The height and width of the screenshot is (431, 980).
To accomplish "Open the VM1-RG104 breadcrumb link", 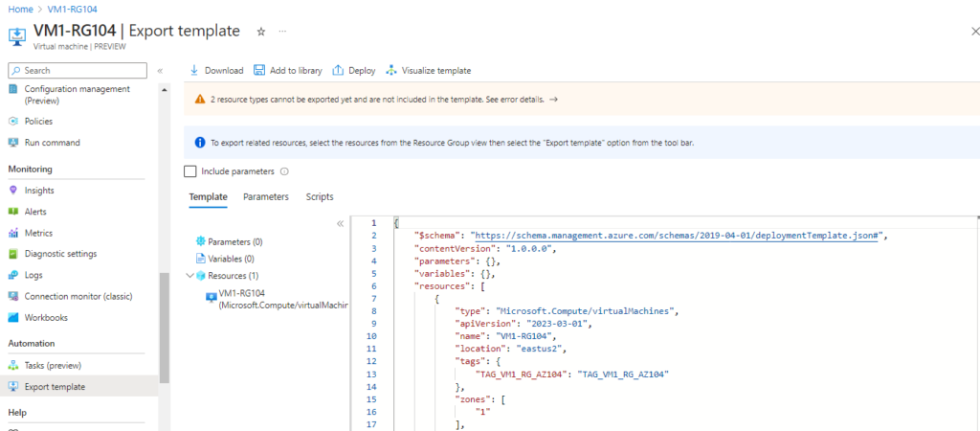I will click(72, 9).
